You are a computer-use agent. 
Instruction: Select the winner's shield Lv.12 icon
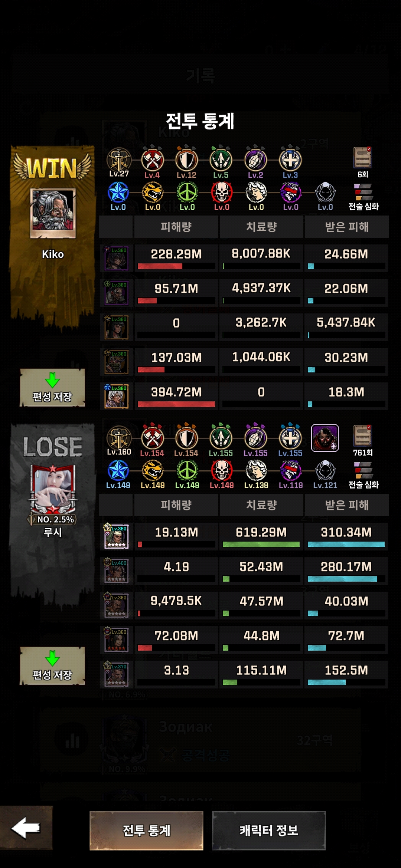pyautogui.click(x=186, y=160)
